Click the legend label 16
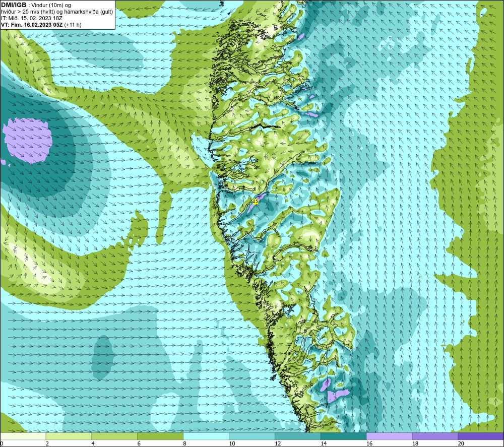Screen dimensions: 504x447 [369, 443]
